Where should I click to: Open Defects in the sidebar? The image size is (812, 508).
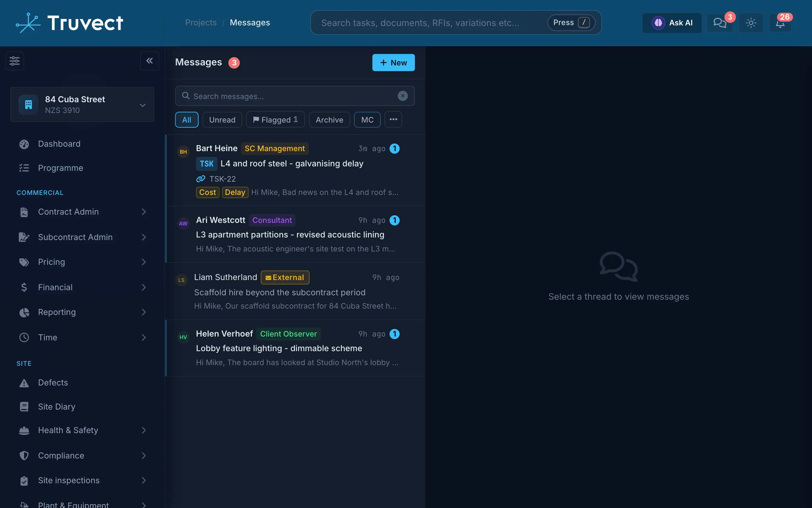(x=82, y=383)
